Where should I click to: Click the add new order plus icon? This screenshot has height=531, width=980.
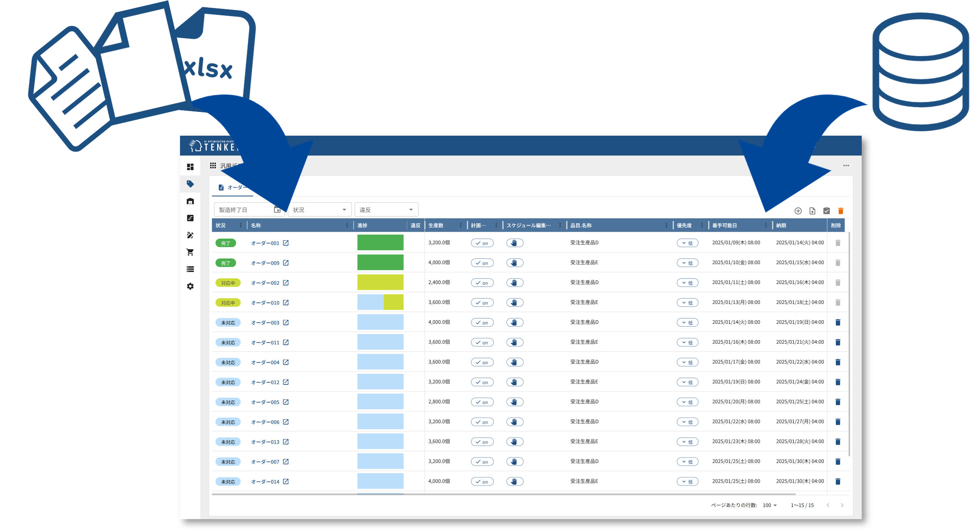798,211
